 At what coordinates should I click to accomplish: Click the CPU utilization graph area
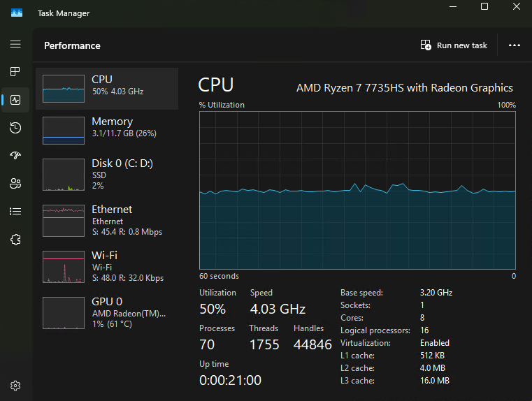[358, 190]
